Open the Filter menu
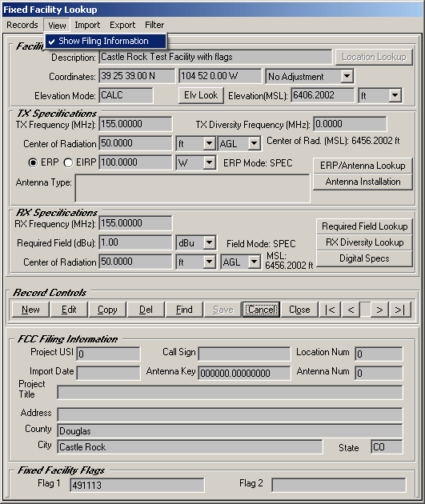The image size is (425, 504). tap(154, 25)
